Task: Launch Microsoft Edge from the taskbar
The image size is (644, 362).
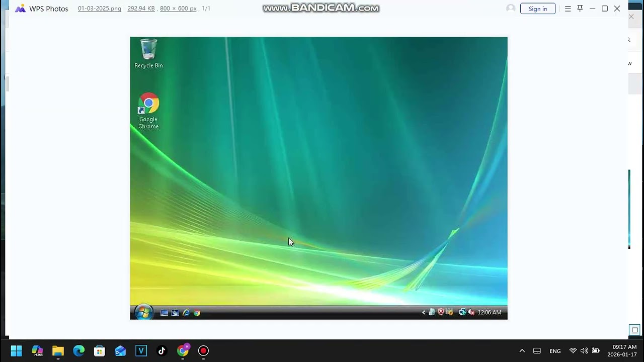Action: point(79,351)
